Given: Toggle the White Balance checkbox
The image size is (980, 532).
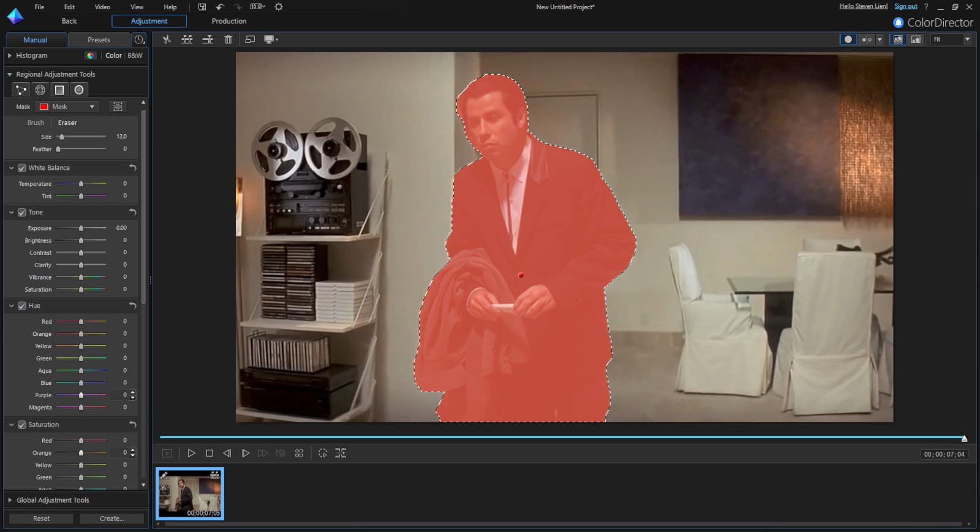Looking at the screenshot, I should (x=22, y=168).
